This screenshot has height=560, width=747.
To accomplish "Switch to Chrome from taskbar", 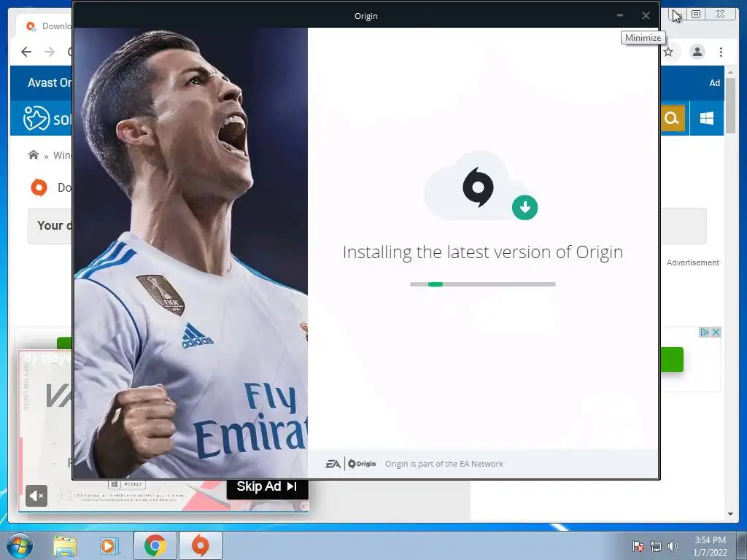I will tap(155, 545).
